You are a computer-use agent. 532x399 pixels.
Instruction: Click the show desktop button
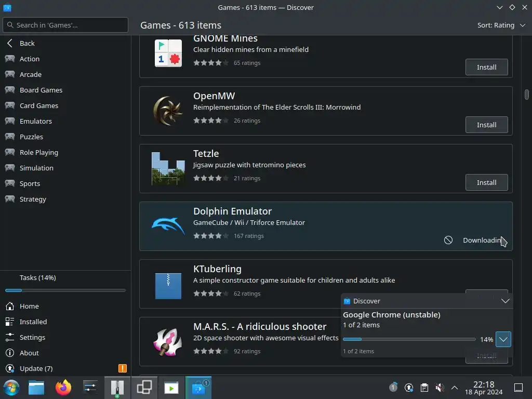click(518, 388)
